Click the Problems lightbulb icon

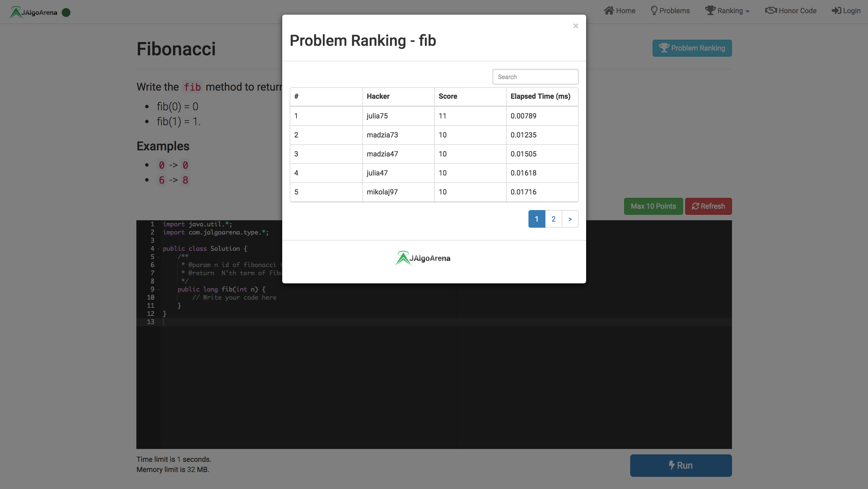pyautogui.click(x=654, y=11)
